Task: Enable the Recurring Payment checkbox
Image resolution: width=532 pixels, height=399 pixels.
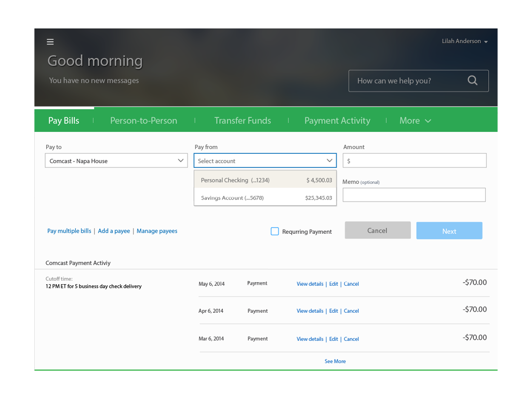Action: (275, 231)
